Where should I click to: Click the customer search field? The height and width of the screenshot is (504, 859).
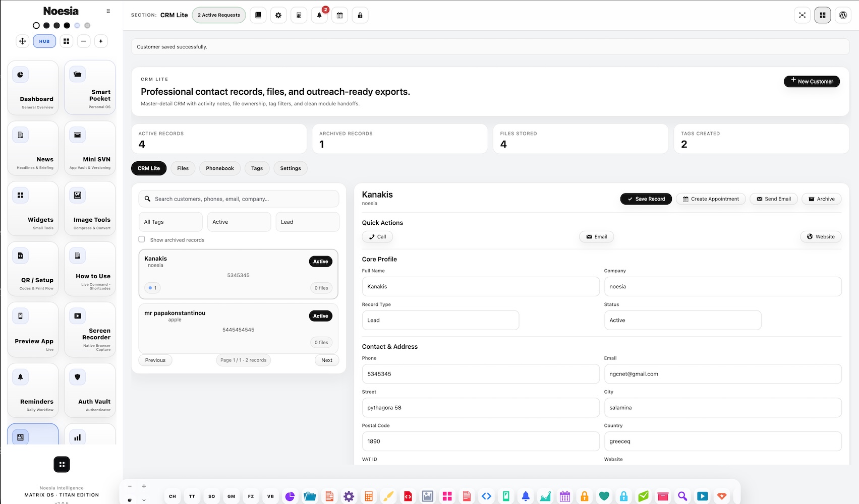point(239,199)
